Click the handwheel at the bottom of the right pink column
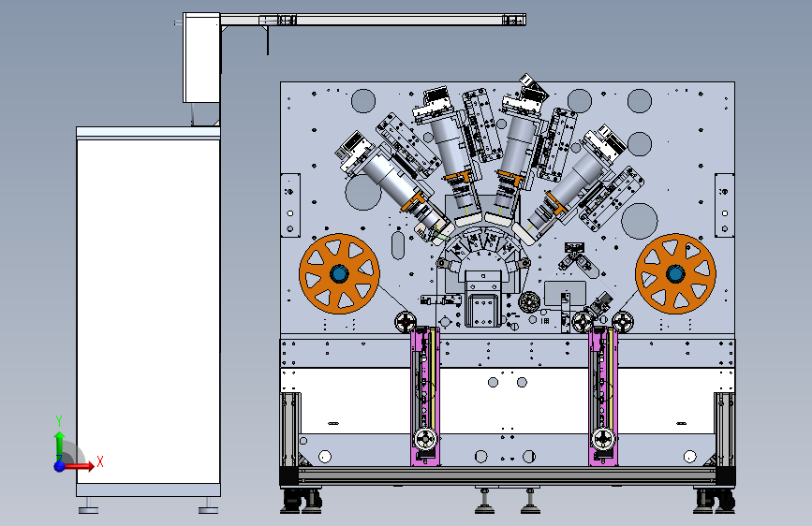This screenshot has width=812, height=526. click(603, 440)
